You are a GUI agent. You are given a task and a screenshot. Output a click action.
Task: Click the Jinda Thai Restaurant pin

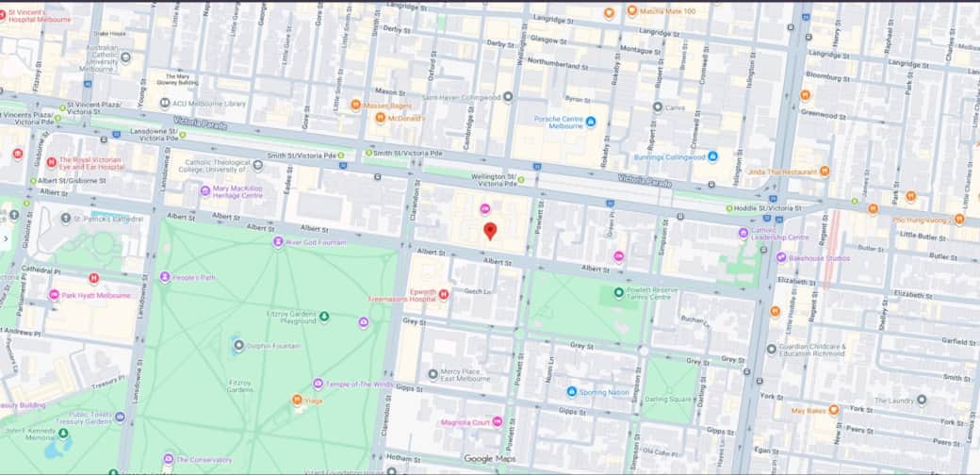(x=825, y=171)
